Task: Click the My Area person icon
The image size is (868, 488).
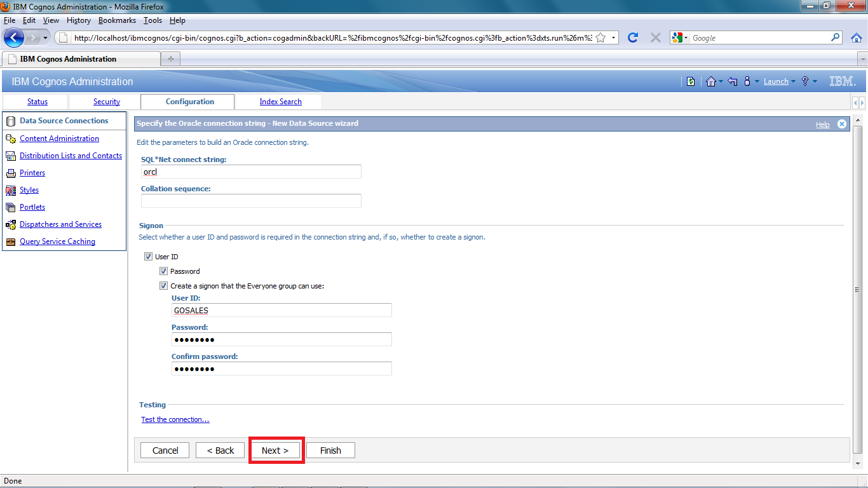Action: pos(747,81)
